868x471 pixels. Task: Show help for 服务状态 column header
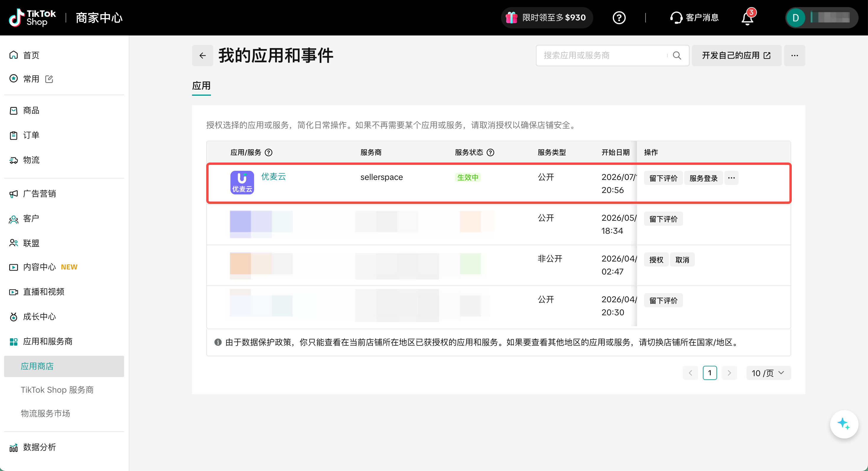click(491, 152)
